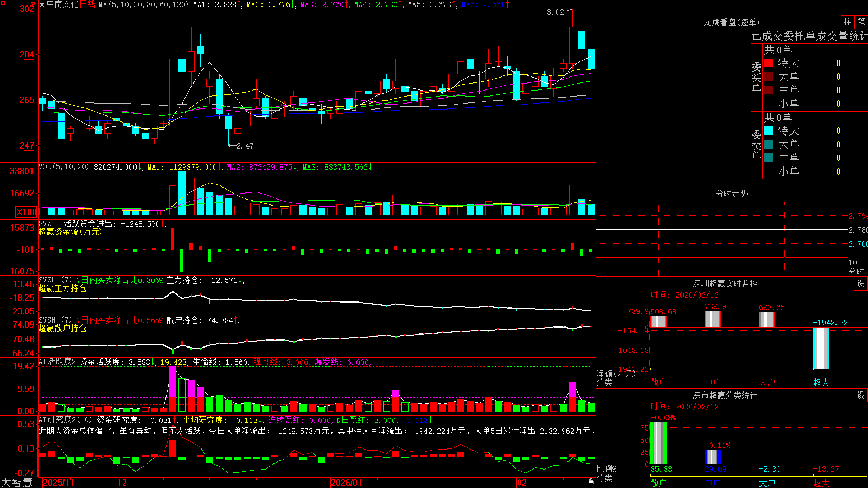Click the AI活跃度2 indicator label

click(58, 362)
